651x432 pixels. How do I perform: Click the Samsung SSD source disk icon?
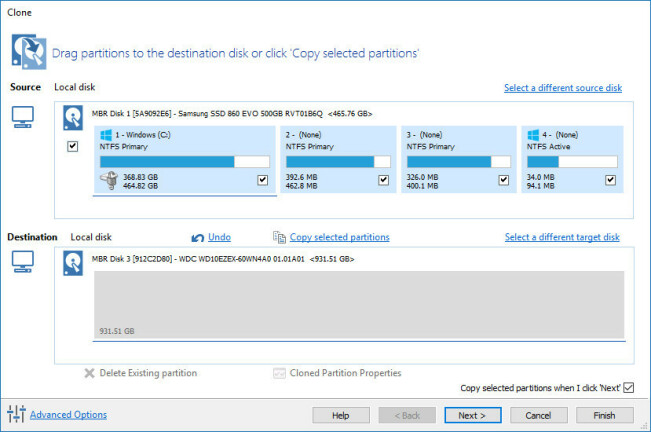pyautogui.click(x=72, y=115)
